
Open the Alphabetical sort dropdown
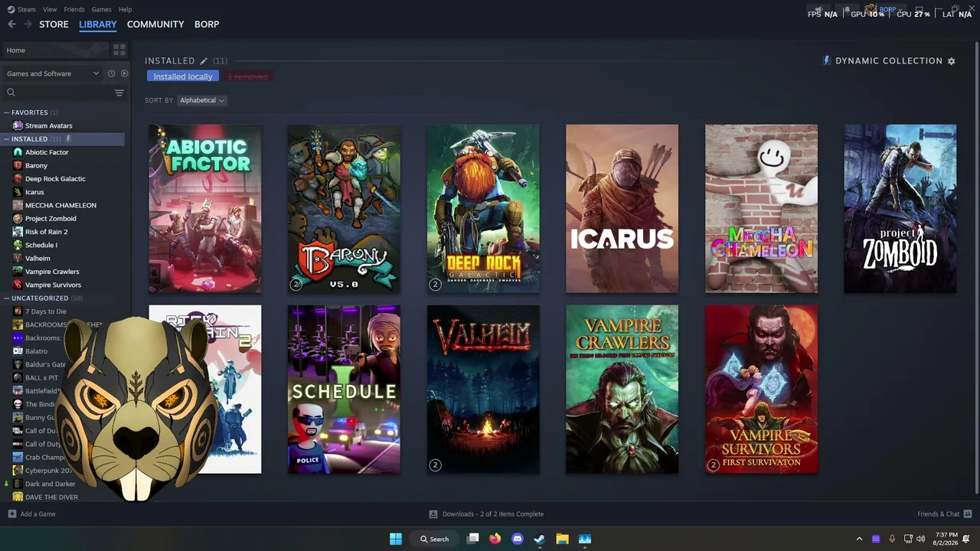202,100
